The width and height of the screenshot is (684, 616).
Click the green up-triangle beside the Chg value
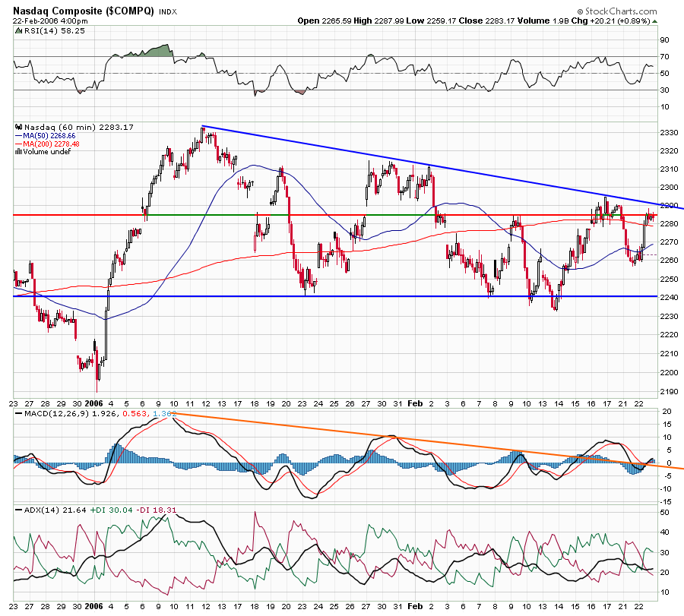pyautogui.click(x=655, y=21)
